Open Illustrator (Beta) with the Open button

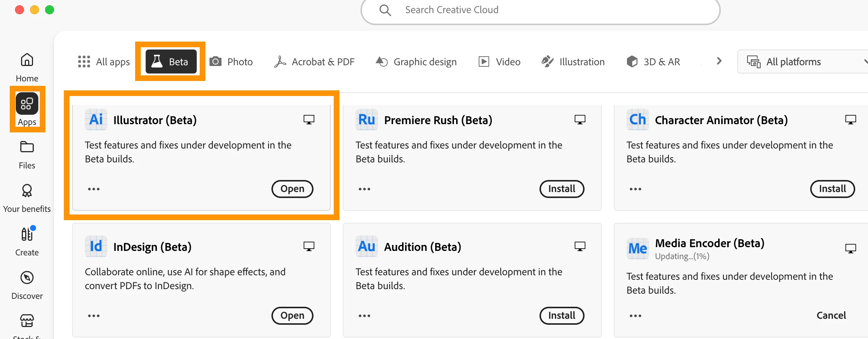[x=292, y=189]
